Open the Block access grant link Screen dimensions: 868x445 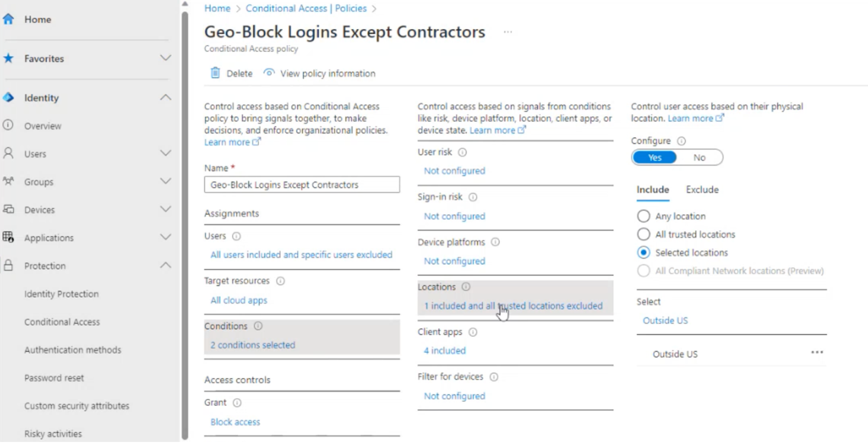[235, 422]
